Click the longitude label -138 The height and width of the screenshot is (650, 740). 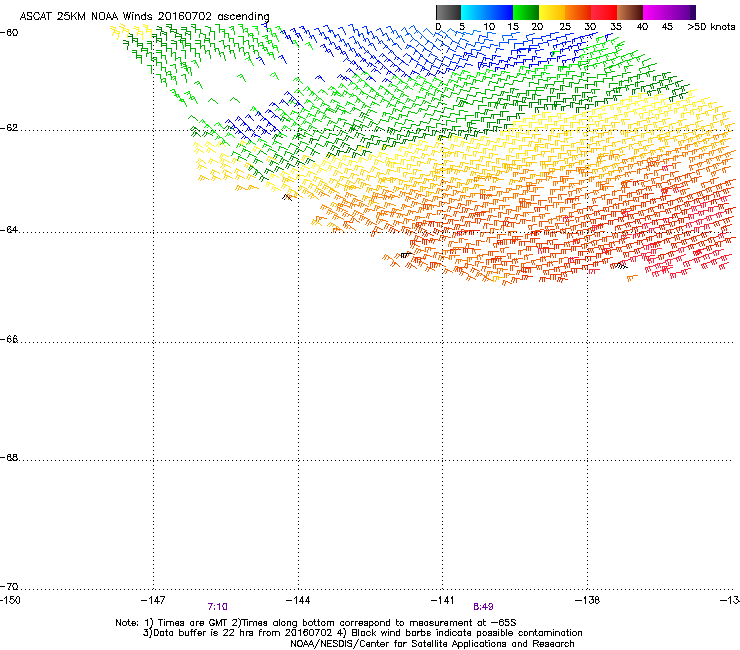tap(588, 600)
